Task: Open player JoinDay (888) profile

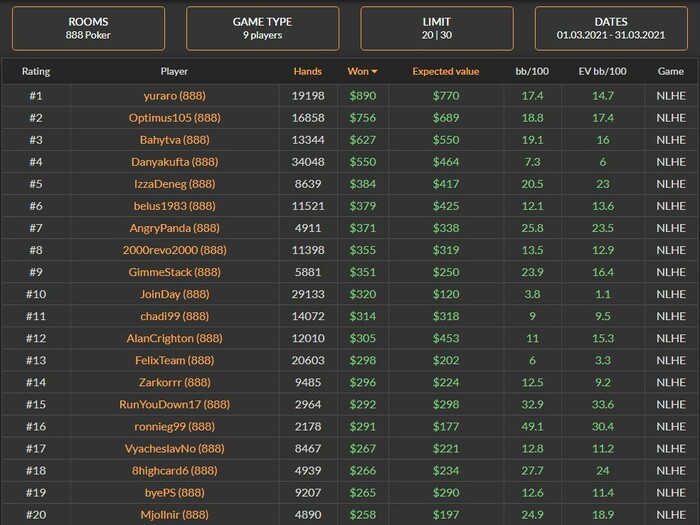Action: click(175, 294)
